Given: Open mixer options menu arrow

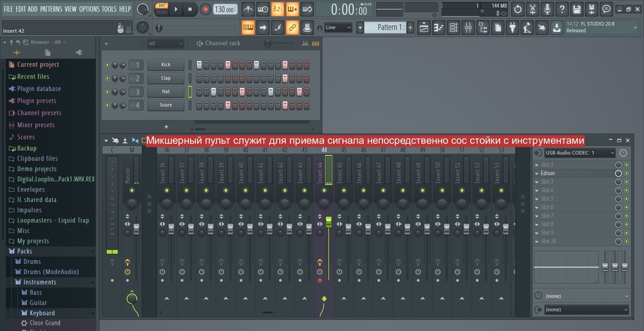Looking at the screenshot, I should click(106, 140).
